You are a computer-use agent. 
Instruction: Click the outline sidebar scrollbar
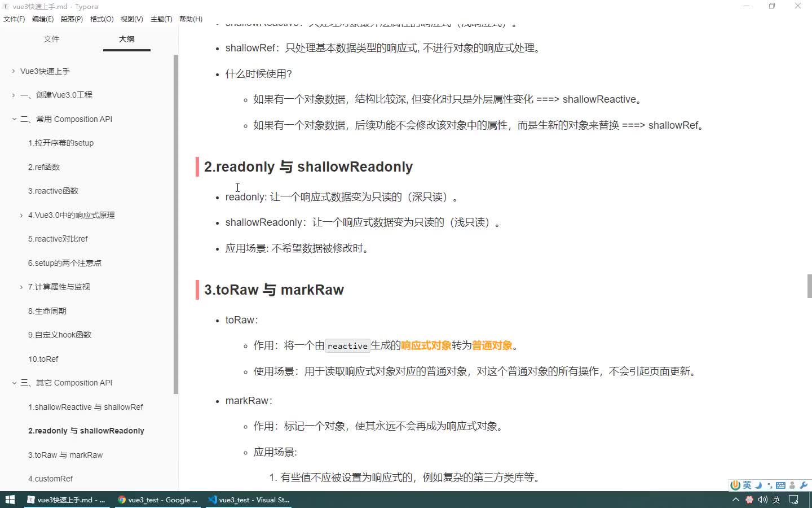(x=176, y=224)
